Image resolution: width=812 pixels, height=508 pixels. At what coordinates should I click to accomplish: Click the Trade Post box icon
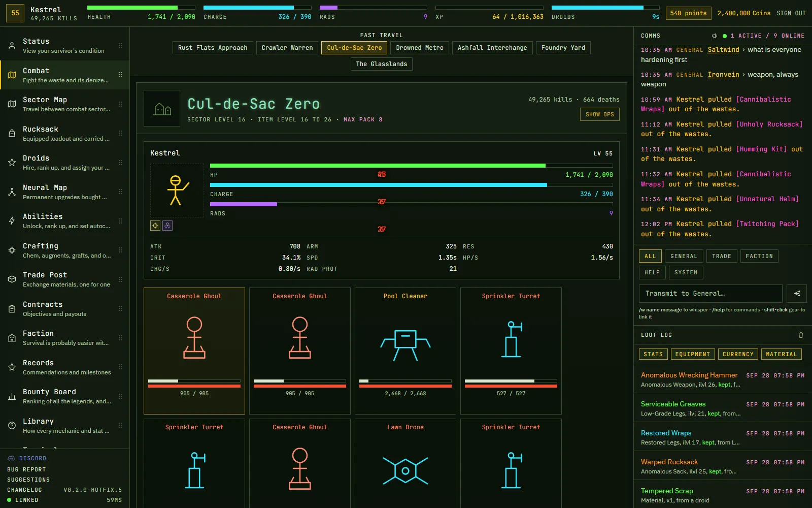click(12, 279)
